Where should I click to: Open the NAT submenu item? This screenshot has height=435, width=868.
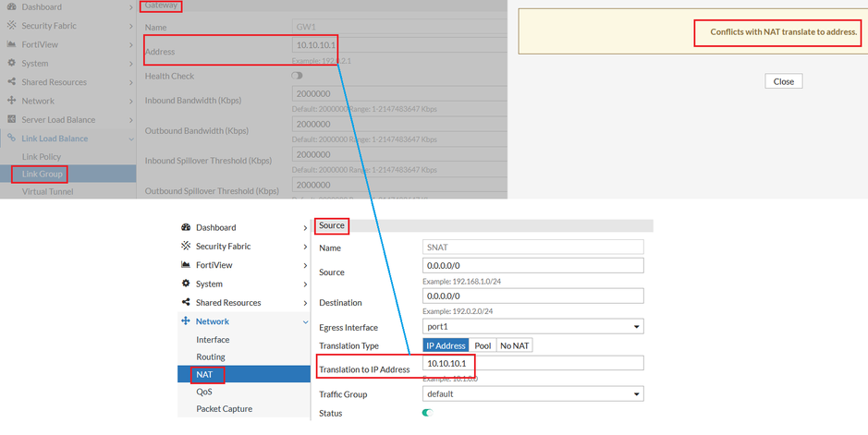click(x=244, y=374)
